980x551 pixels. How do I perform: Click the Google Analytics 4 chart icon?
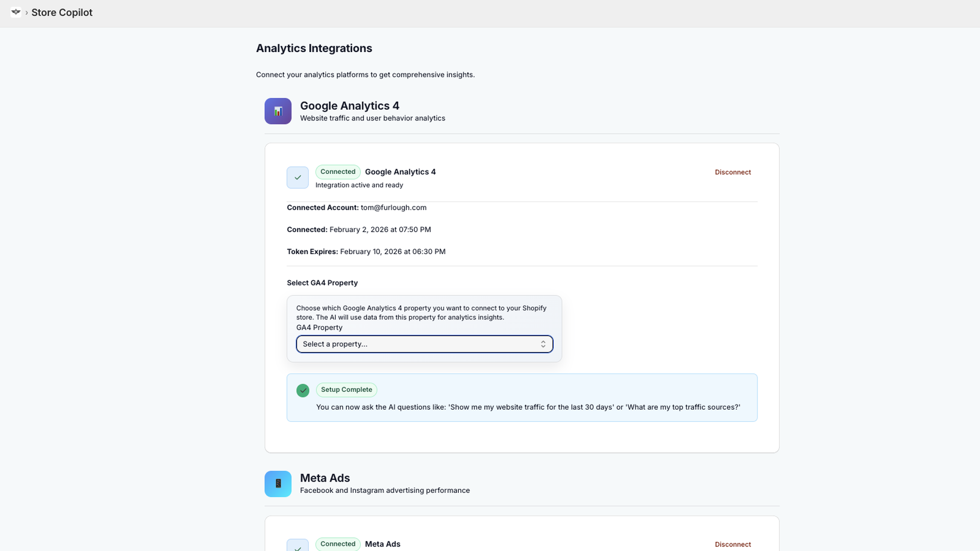[278, 111]
